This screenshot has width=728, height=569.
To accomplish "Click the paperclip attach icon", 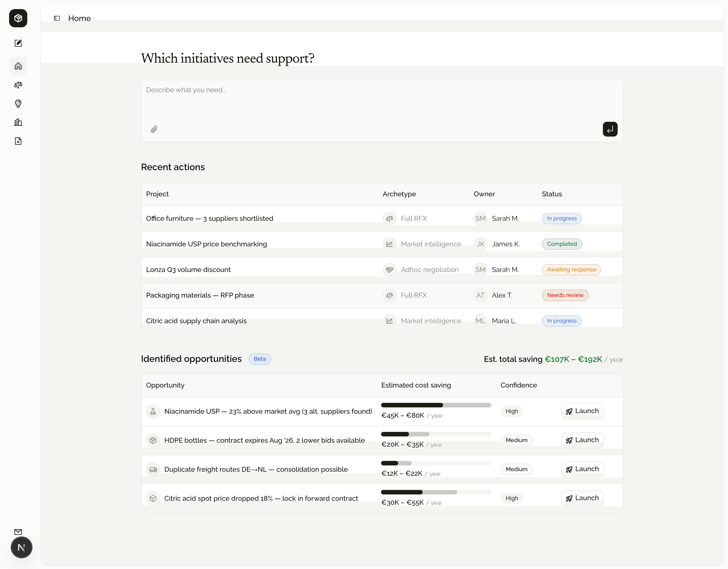I will pyautogui.click(x=154, y=129).
